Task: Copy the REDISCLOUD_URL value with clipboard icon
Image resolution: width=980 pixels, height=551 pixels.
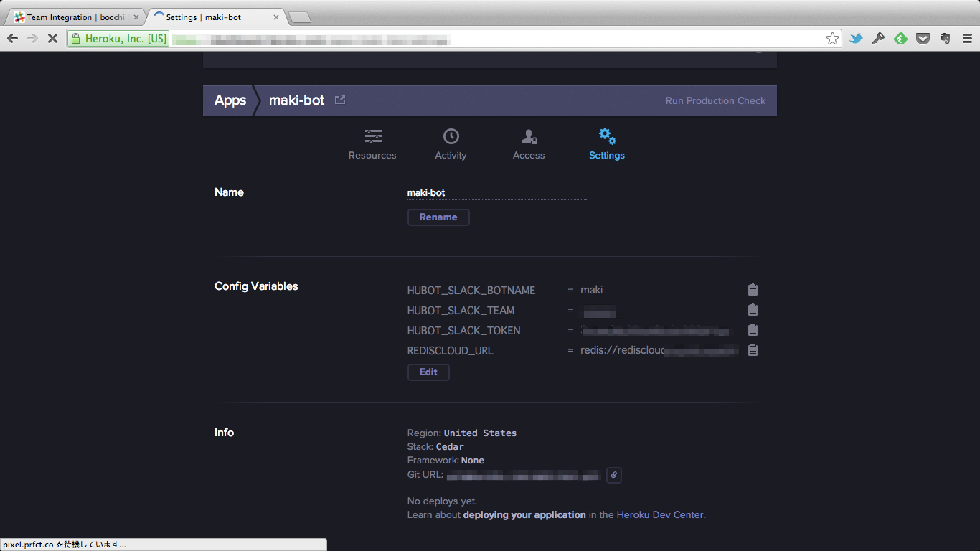Action: point(753,350)
